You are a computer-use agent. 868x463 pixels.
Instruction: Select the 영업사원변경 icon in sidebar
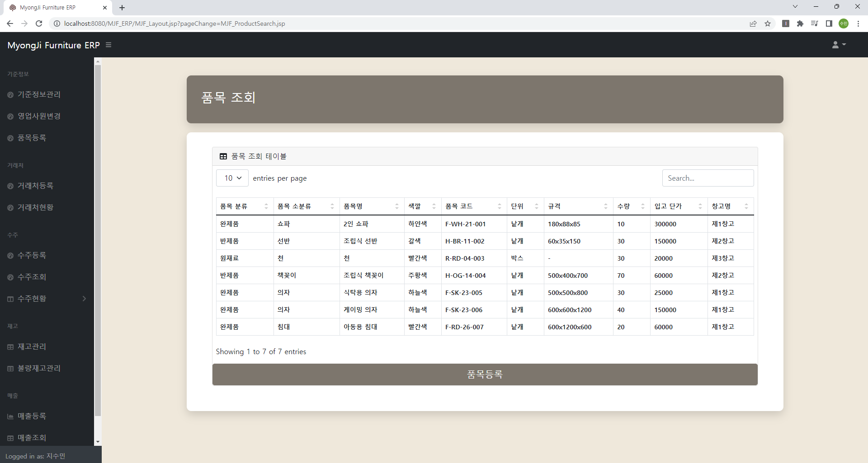(x=10, y=116)
